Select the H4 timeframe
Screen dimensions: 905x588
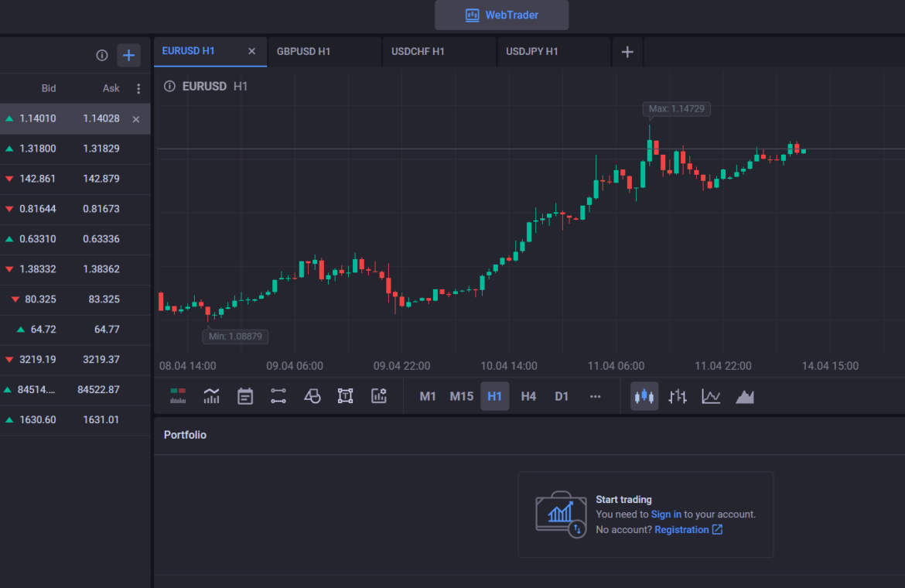(x=528, y=396)
